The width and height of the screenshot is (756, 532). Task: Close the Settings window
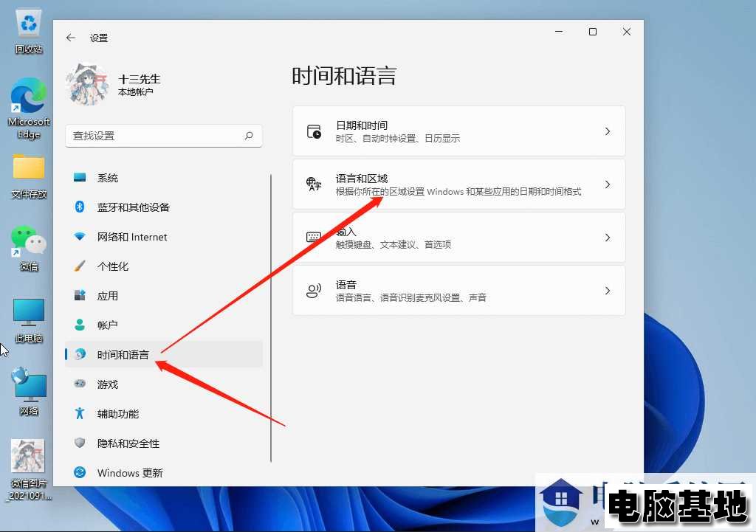coord(627,32)
